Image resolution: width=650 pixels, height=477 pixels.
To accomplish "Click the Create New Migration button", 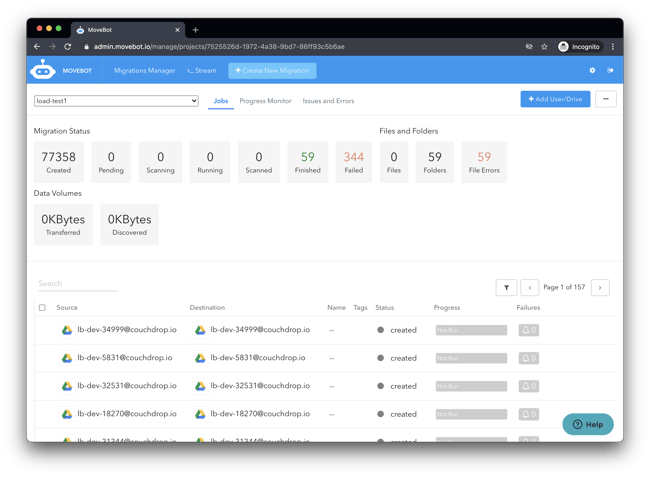I will (x=272, y=71).
